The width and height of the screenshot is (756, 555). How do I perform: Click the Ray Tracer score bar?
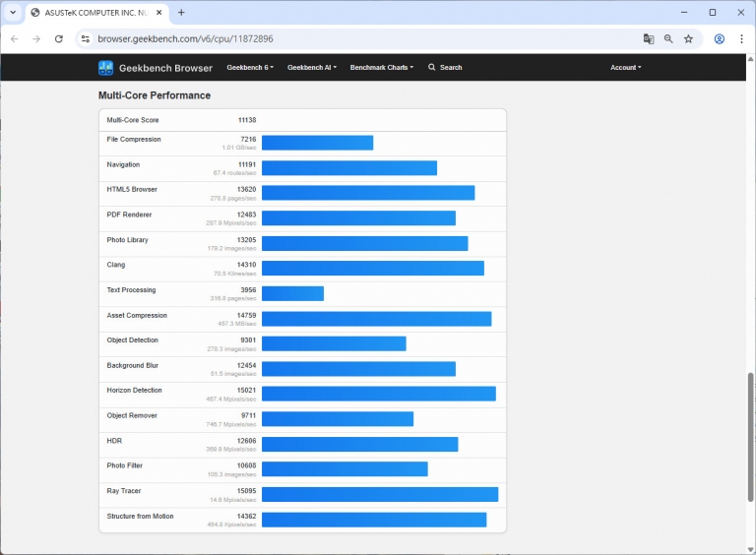pyautogui.click(x=380, y=494)
